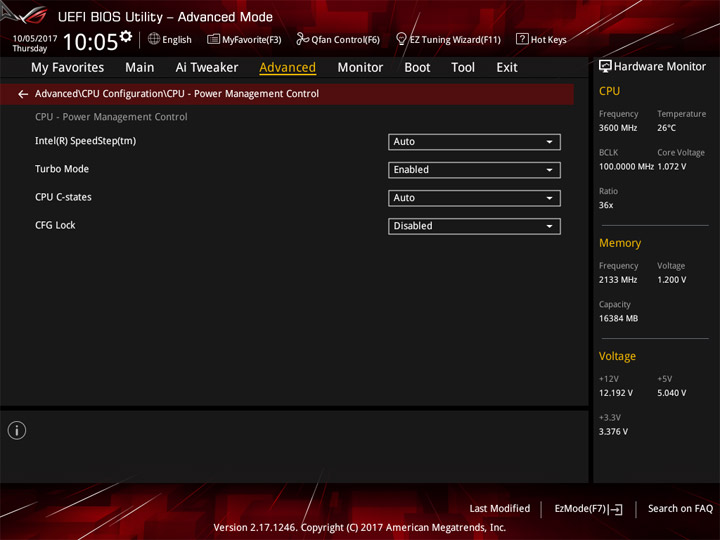Select the Exit tab
Image resolution: width=720 pixels, height=540 pixels.
[x=507, y=68]
